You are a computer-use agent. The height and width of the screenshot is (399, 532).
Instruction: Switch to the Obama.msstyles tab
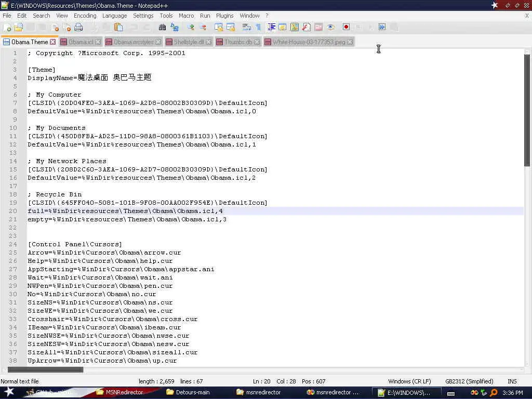(134, 42)
